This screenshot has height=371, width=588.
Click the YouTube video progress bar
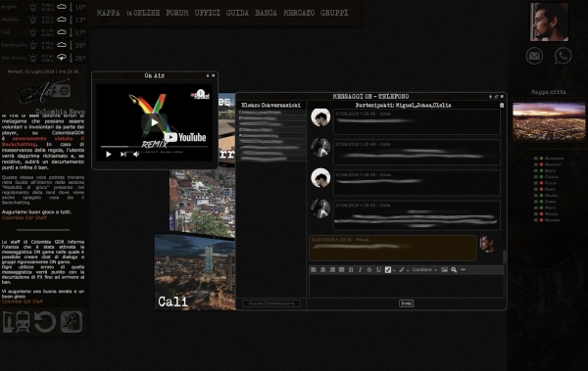pos(154,147)
